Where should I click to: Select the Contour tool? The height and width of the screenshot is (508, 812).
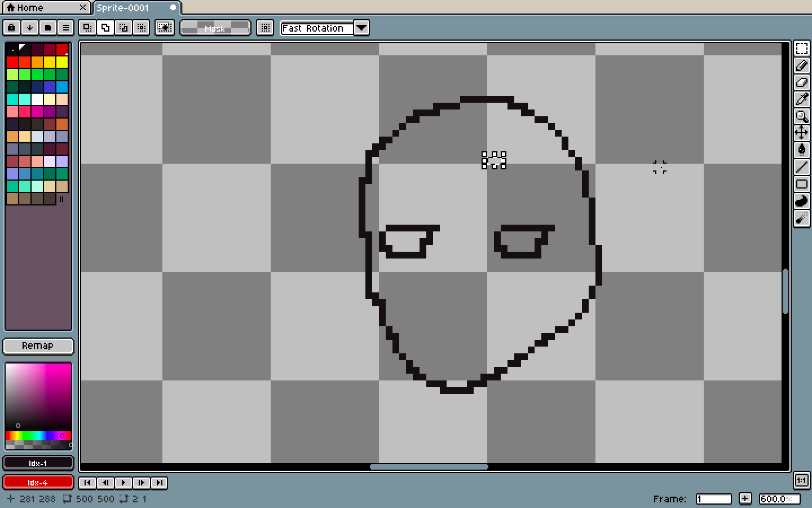tap(801, 201)
